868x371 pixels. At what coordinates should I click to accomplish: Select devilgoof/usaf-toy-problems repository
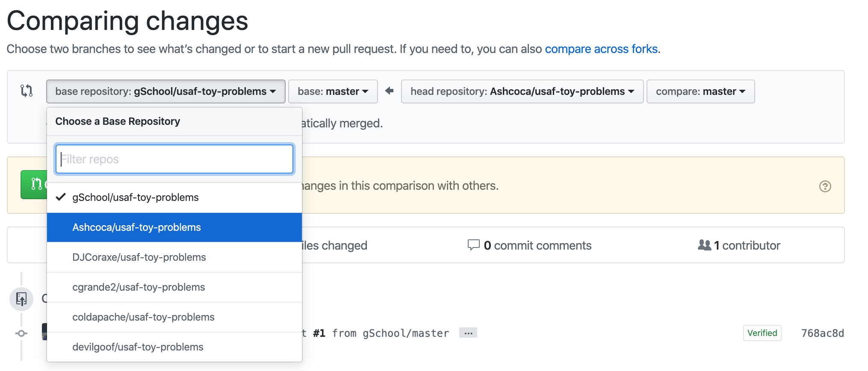point(174,347)
